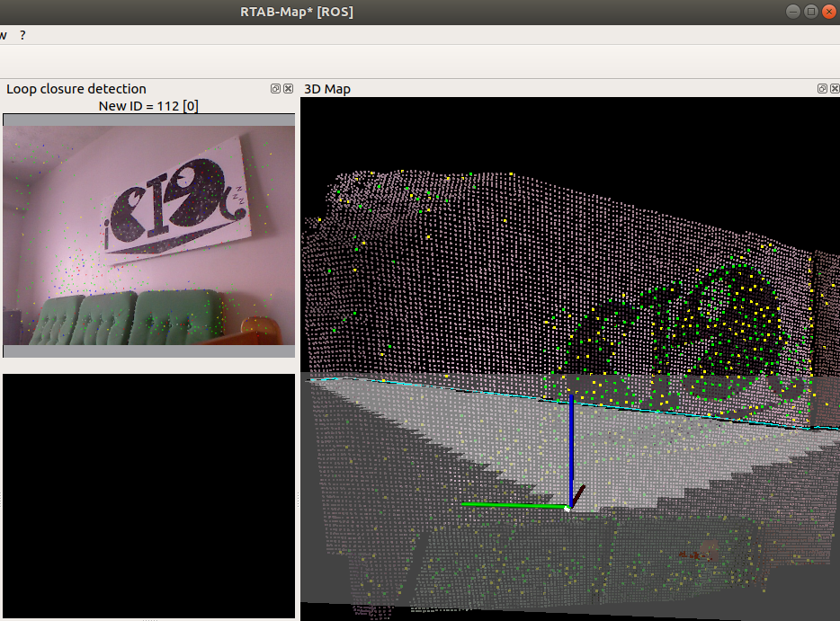The image size is (840, 621).
Task: Close the 3D Map panel
Action: 834,89
